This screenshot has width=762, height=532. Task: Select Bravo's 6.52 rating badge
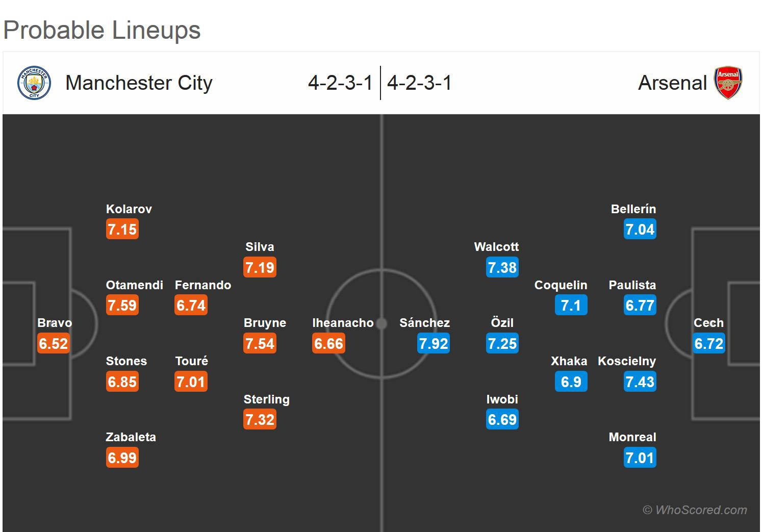(54, 344)
